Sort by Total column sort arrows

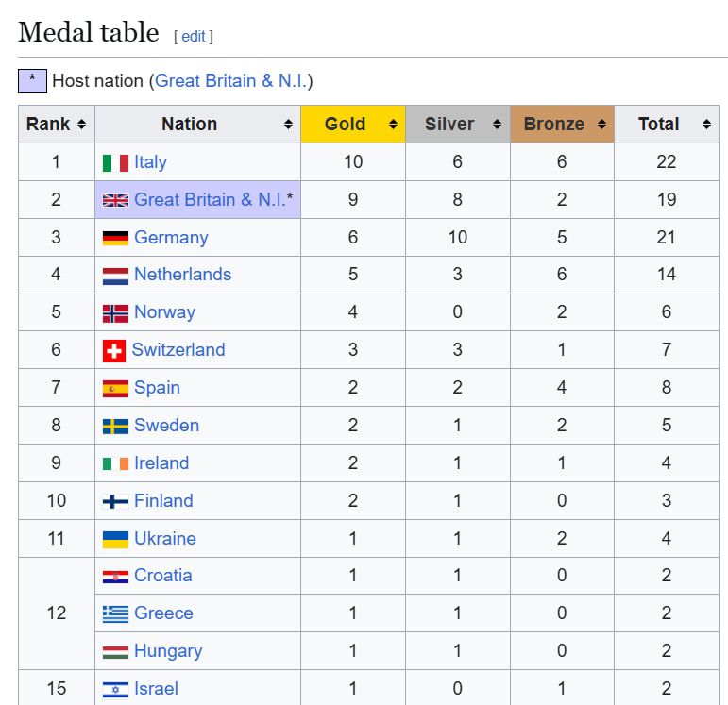(706, 124)
